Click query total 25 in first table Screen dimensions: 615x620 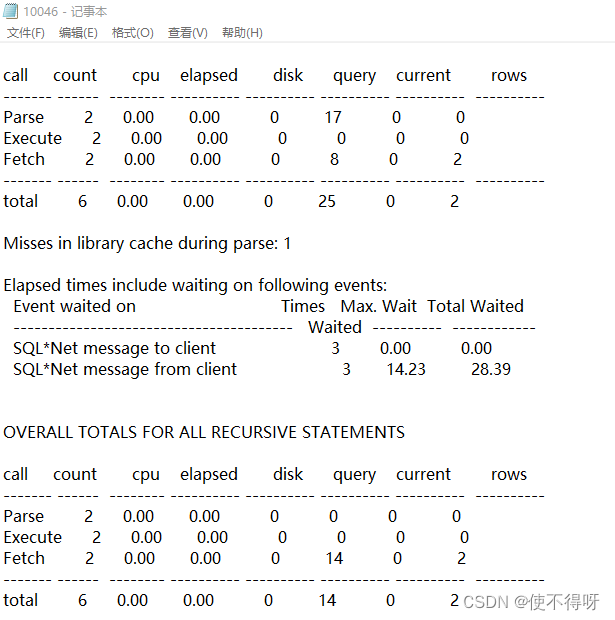click(x=327, y=201)
